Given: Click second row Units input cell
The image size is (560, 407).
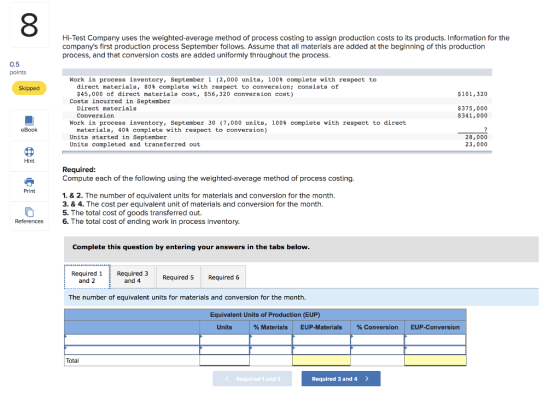Looking at the screenshot, I should tap(224, 350).
